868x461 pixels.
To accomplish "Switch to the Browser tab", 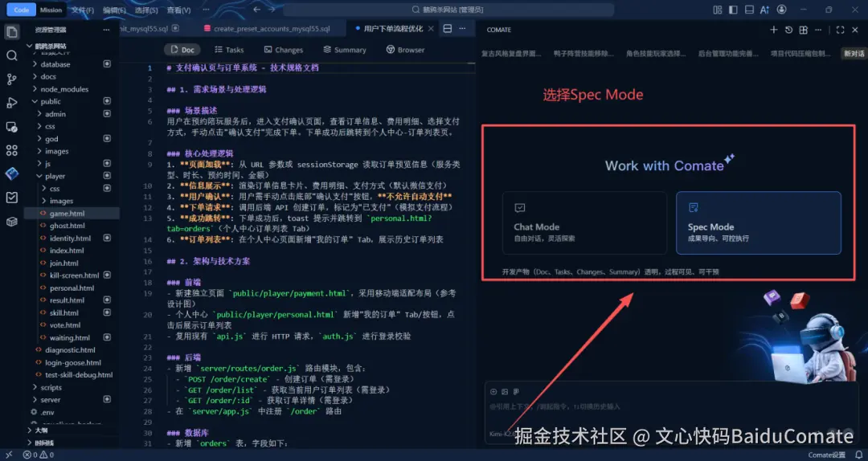I will tap(405, 50).
